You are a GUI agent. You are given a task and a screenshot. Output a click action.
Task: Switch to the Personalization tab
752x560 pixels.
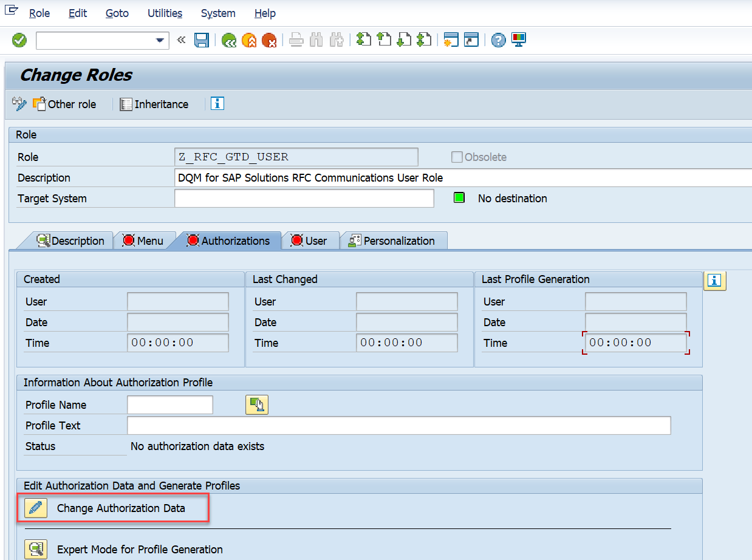392,241
